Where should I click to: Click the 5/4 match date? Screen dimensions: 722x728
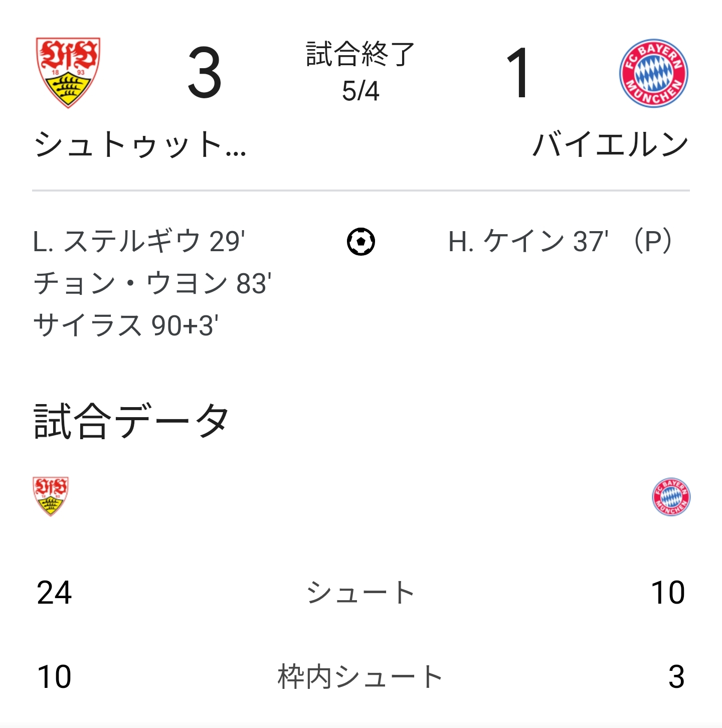click(x=360, y=91)
